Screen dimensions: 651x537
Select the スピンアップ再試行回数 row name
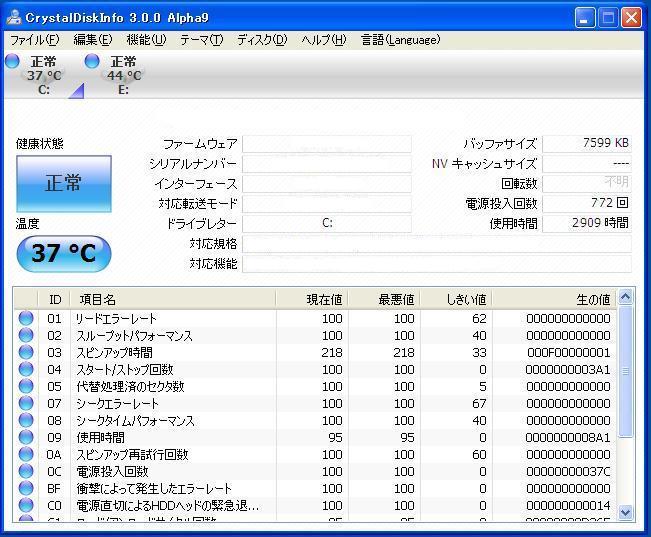point(132,455)
